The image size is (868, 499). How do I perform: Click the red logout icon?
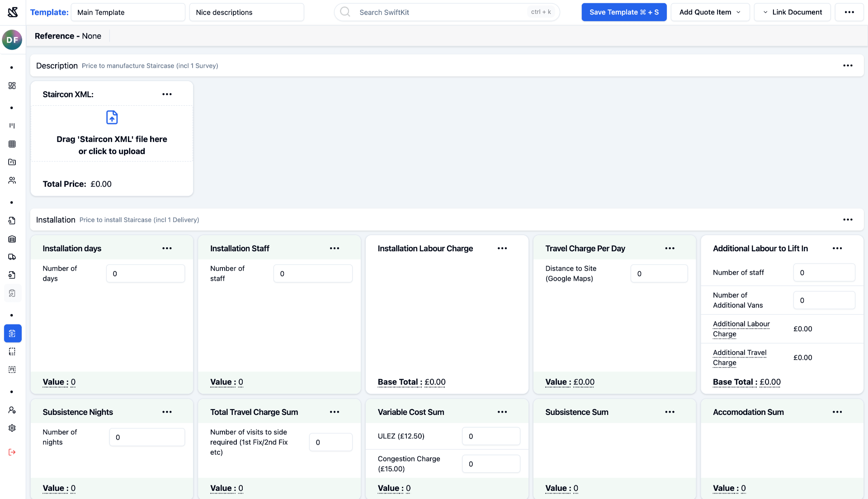pos(12,452)
